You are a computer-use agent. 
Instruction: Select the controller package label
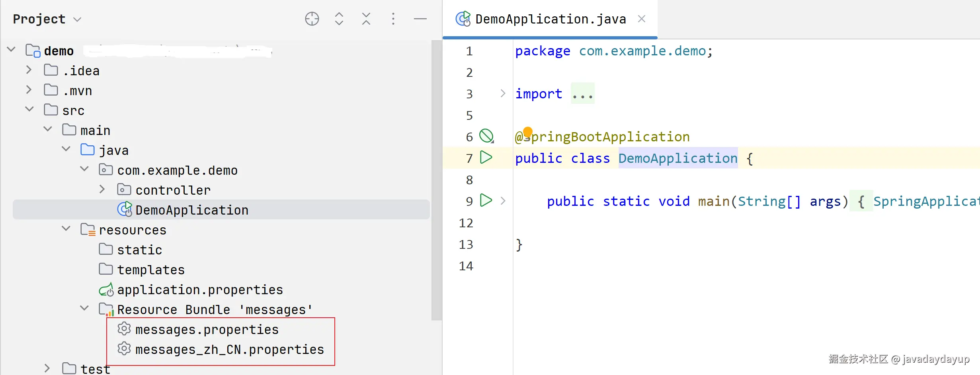point(173,190)
